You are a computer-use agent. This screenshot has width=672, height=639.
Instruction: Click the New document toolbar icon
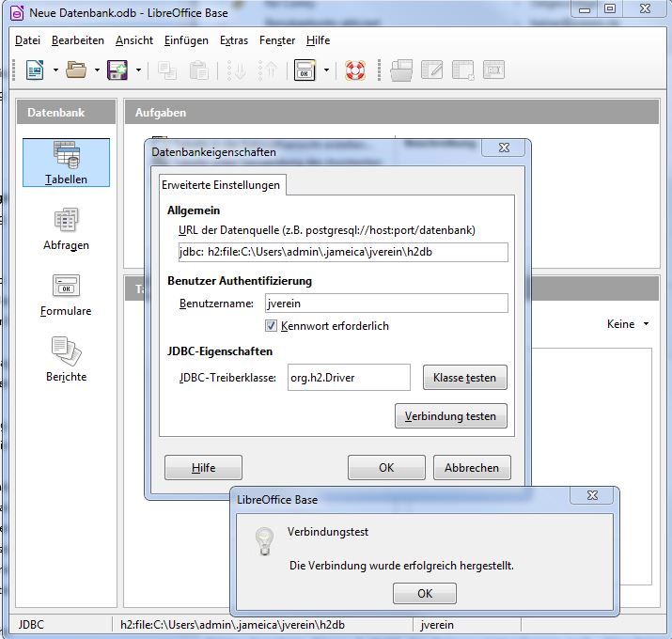pyautogui.click(x=35, y=70)
